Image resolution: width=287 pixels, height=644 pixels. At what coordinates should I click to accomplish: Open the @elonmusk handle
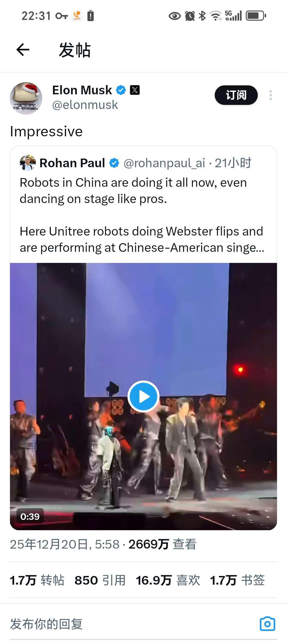point(85,105)
